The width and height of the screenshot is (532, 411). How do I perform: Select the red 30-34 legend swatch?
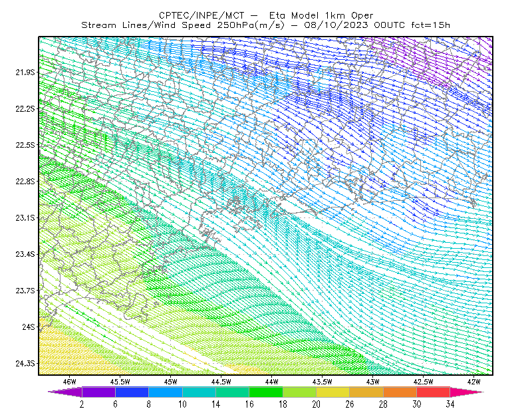(x=434, y=392)
